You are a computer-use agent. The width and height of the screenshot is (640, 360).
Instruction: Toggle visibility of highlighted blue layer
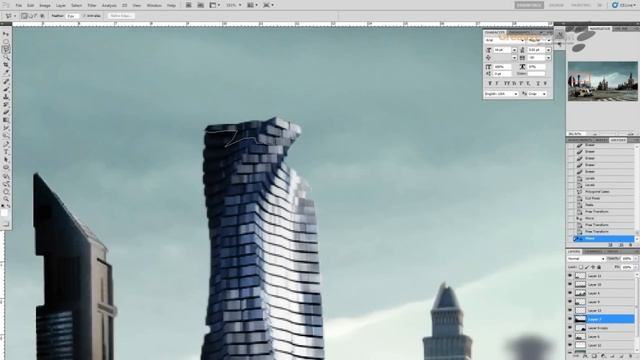point(570,319)
